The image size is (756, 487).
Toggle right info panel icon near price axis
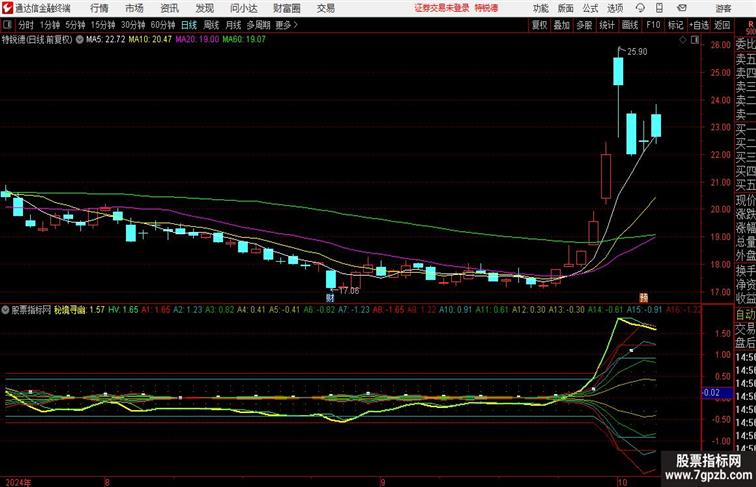point(695,40)
